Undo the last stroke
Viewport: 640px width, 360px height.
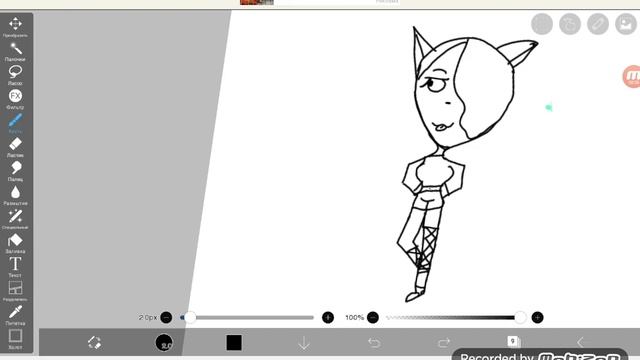point(374,342)
